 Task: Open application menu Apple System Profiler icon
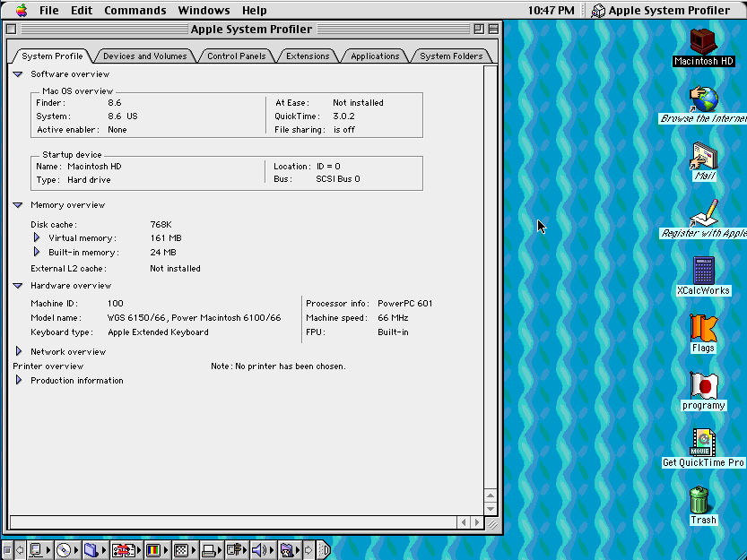click(x=598, y=11)
